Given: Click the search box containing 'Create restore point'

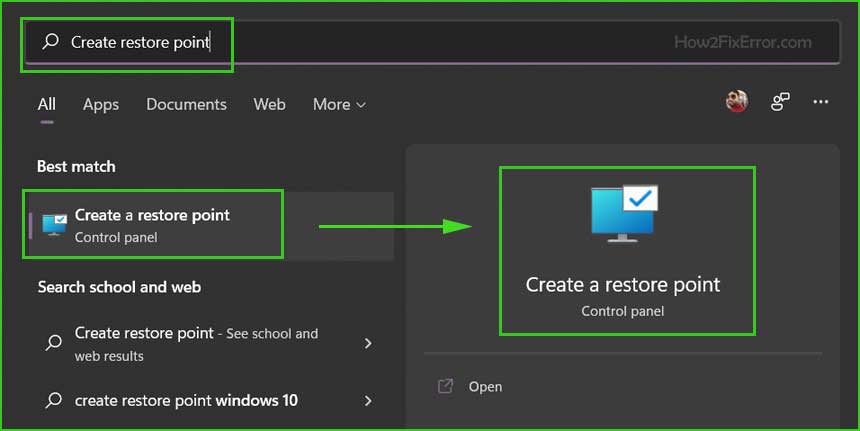Looking at the screenshot, I should coord(432,43).
